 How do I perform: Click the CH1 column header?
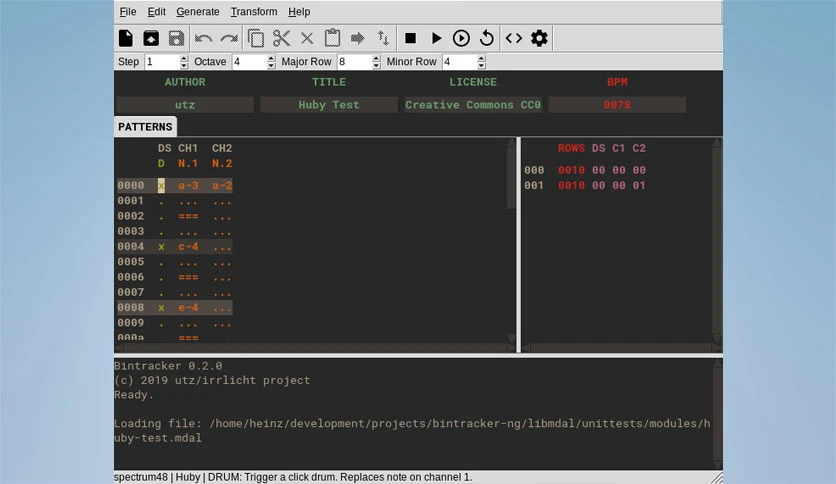[188, 148]
